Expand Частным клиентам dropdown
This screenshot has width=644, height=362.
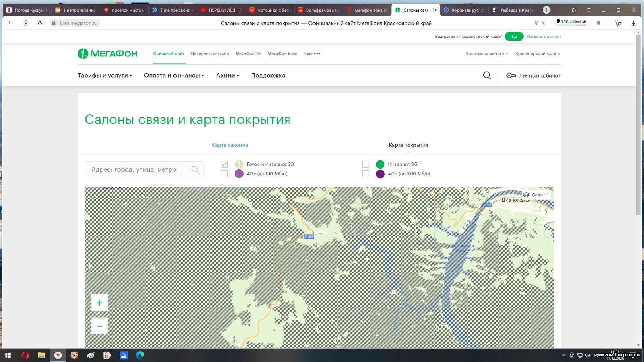pyautogui.click(x=487, y=53)
